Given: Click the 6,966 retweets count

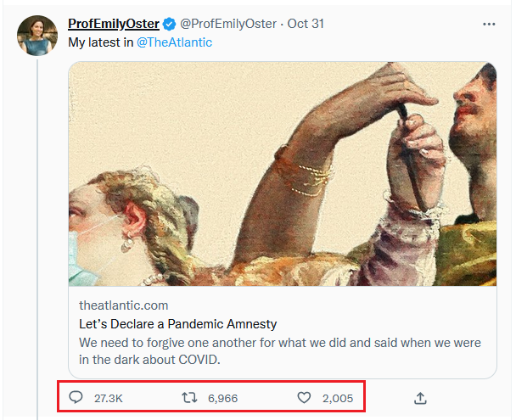Looking at the screenshot, I should (223, 398).
